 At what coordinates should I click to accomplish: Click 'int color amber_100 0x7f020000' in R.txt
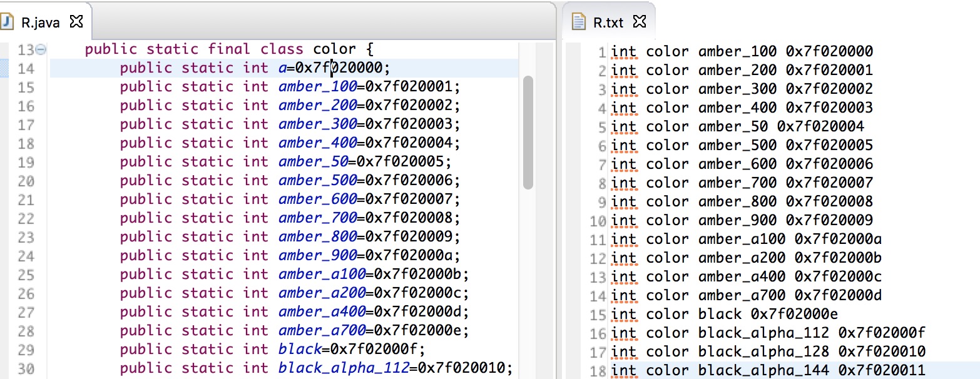(742, 51)
